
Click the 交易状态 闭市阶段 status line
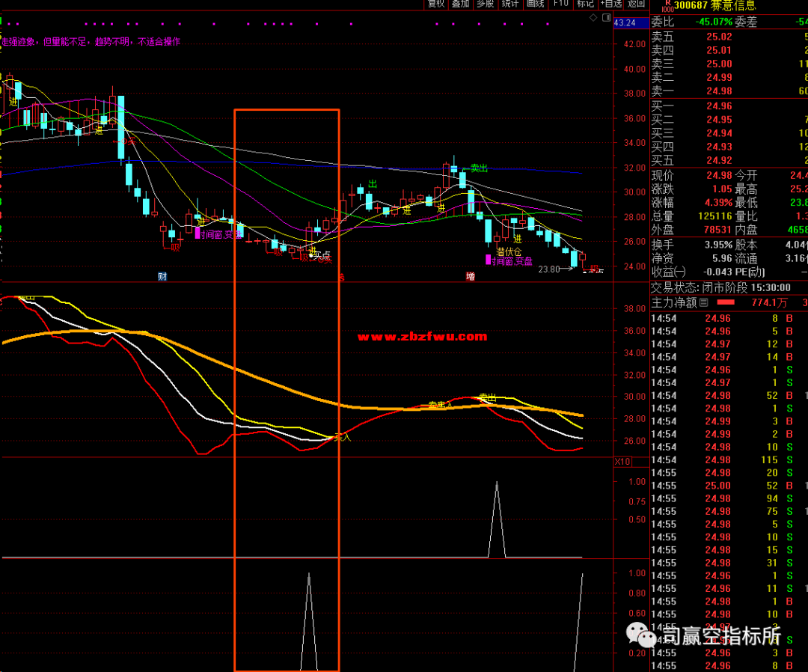(720, 287)
